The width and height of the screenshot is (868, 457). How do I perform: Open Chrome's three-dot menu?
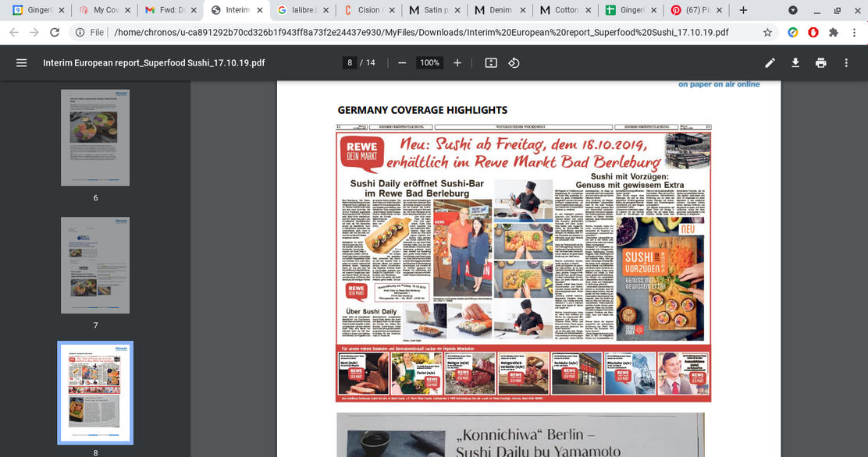854,33
